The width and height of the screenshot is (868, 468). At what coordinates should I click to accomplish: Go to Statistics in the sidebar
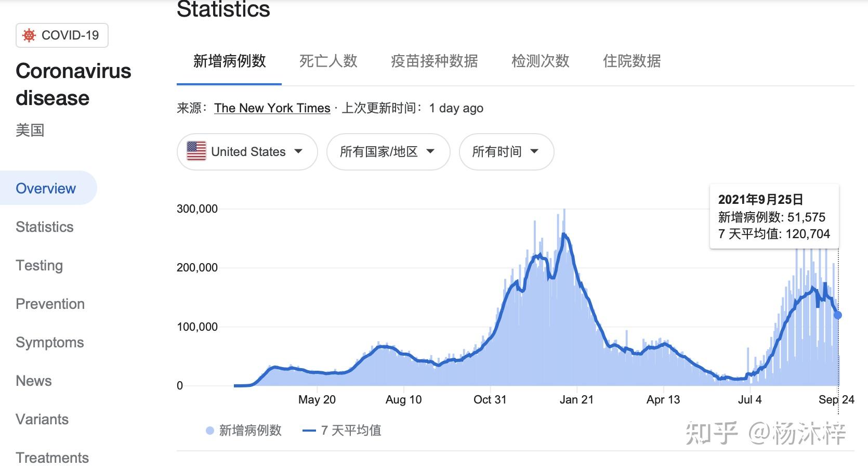[x=45, y=227]
